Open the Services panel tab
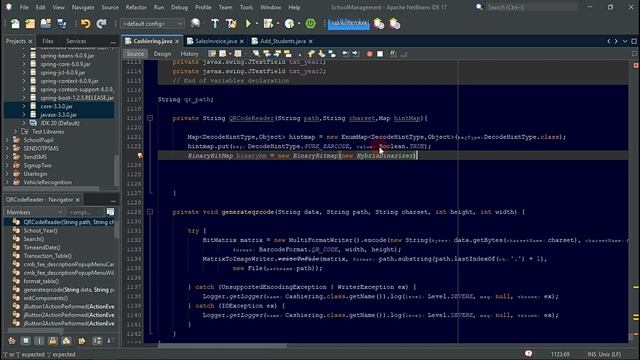The width and height of the screenshot is (640, 360). point(76,41)
